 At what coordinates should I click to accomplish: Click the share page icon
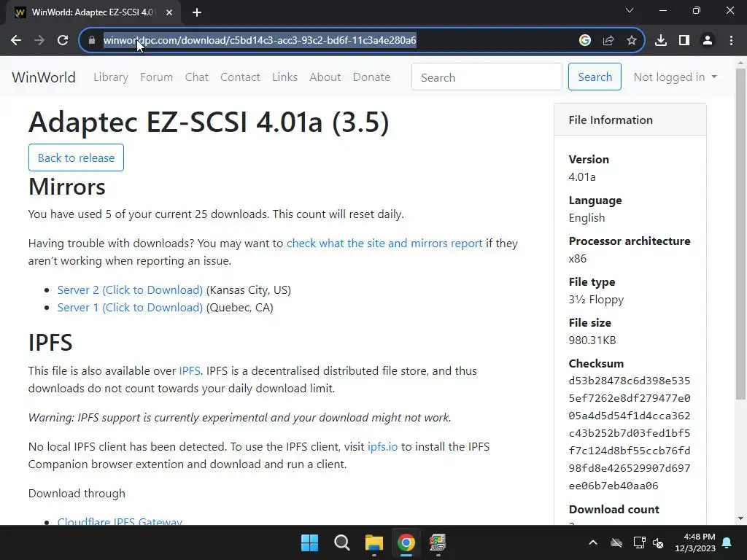[x=608, y=41]
